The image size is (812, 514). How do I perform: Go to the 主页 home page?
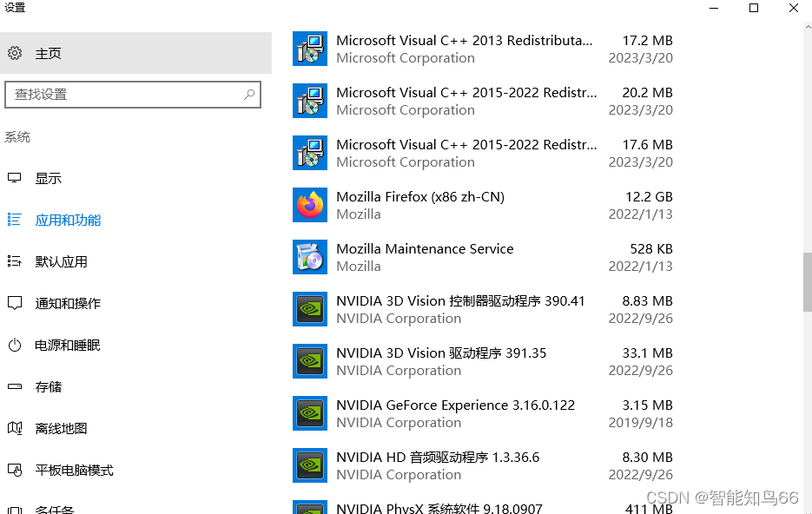pos(135,53)
